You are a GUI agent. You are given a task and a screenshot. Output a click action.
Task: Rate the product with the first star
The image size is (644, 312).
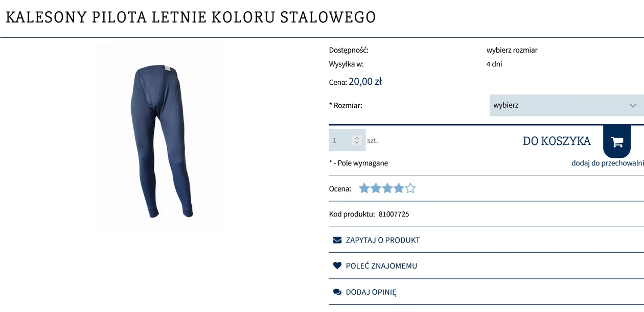point(364,188)
